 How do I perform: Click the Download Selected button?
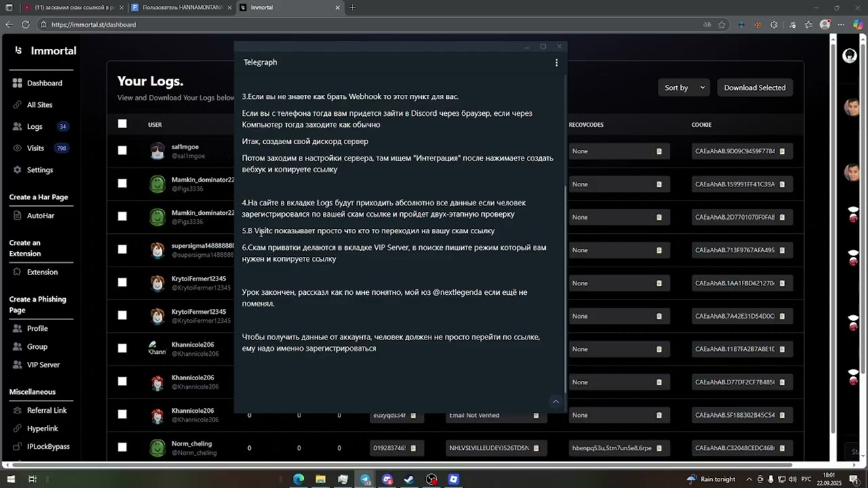[755, 87]
